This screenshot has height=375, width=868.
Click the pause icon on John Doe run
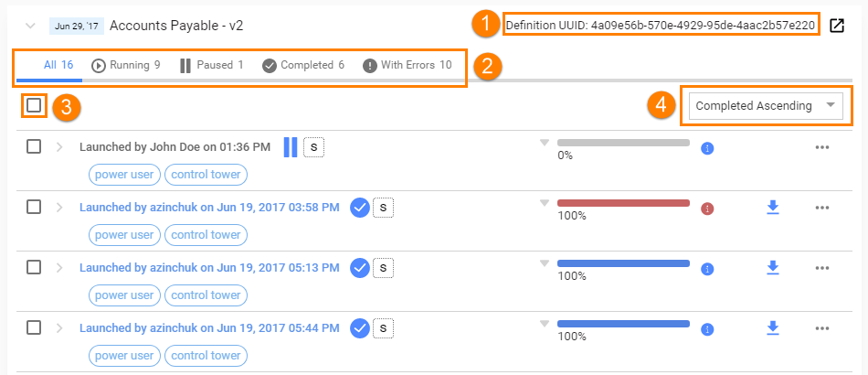(291, 147)
